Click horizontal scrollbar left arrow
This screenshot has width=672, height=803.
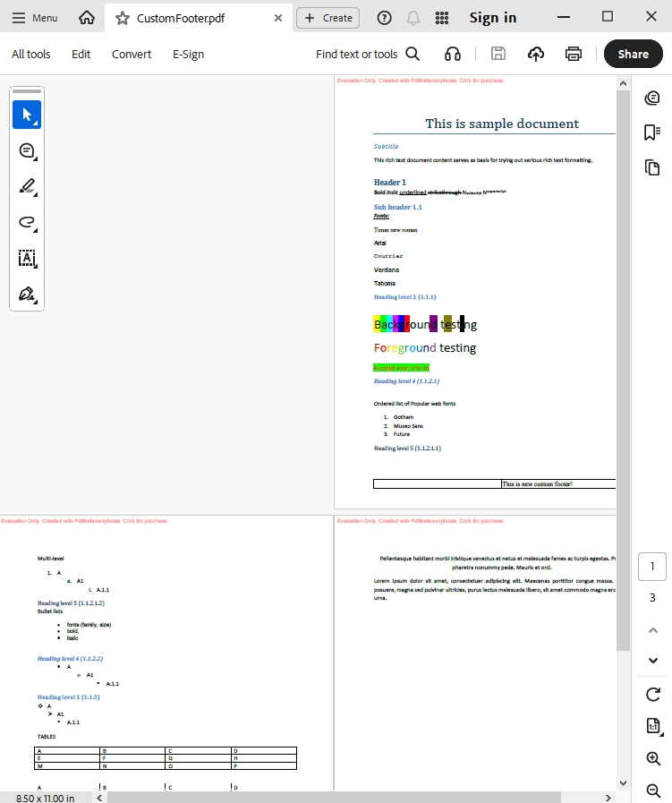click(x=99, y=798)
